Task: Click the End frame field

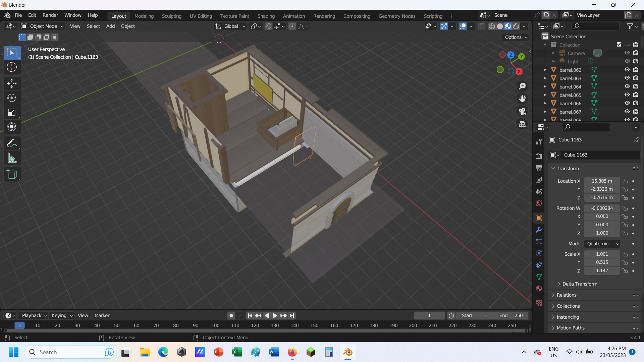Action: click(511, 315)
